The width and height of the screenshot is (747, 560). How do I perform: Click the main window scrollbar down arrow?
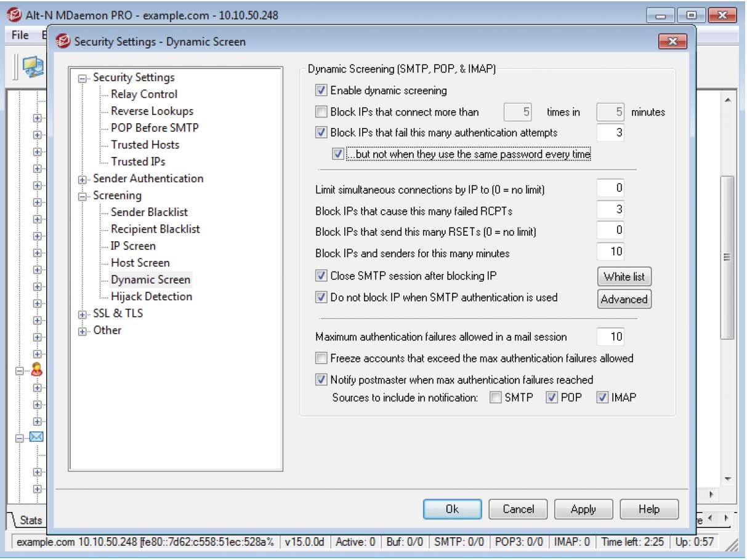coord(727,479)
